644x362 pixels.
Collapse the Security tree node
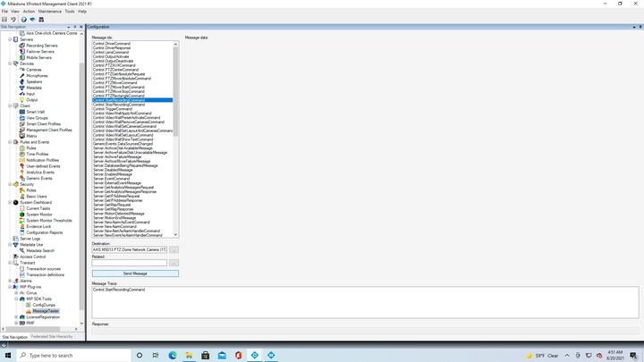[10, 184]
